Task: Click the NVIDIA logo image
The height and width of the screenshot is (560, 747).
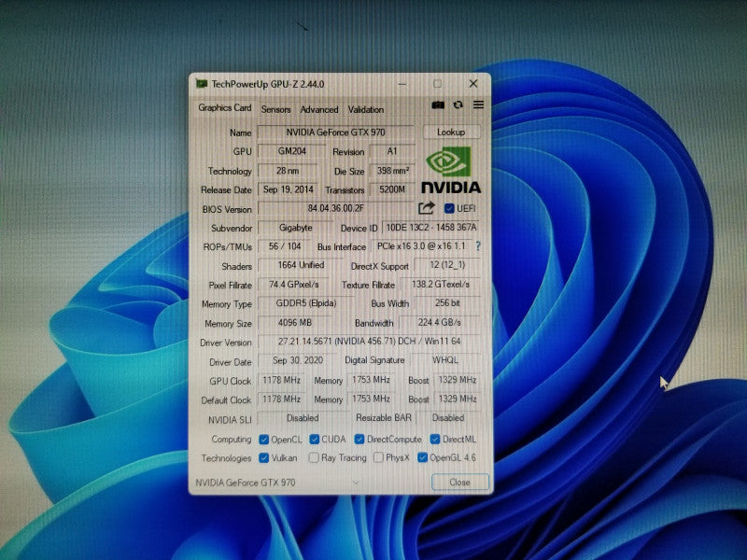Action: (x=451, y=170)
